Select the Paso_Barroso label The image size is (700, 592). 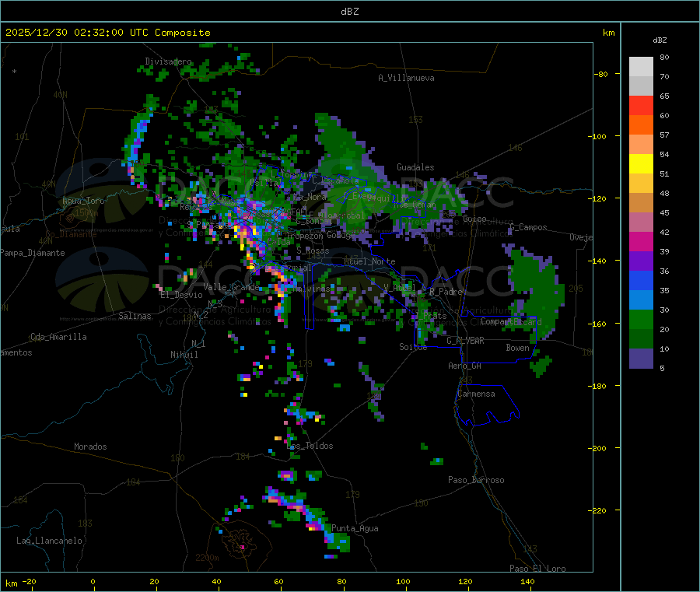[476, 480]
